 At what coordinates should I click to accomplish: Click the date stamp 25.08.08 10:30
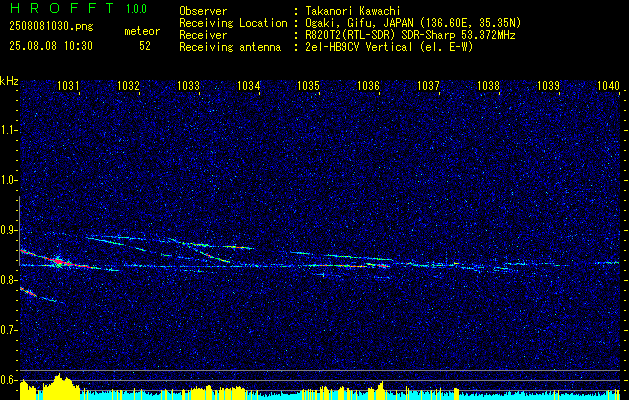tap(51, 46)
